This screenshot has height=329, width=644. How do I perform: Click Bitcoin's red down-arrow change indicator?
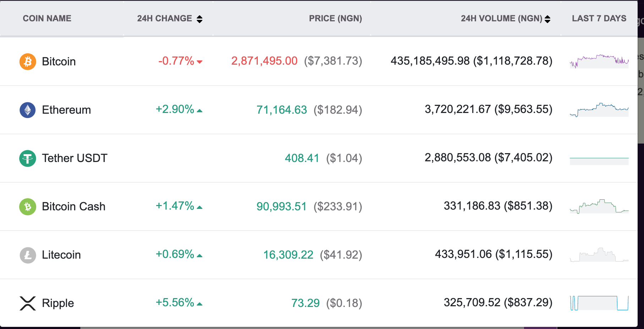200,62
